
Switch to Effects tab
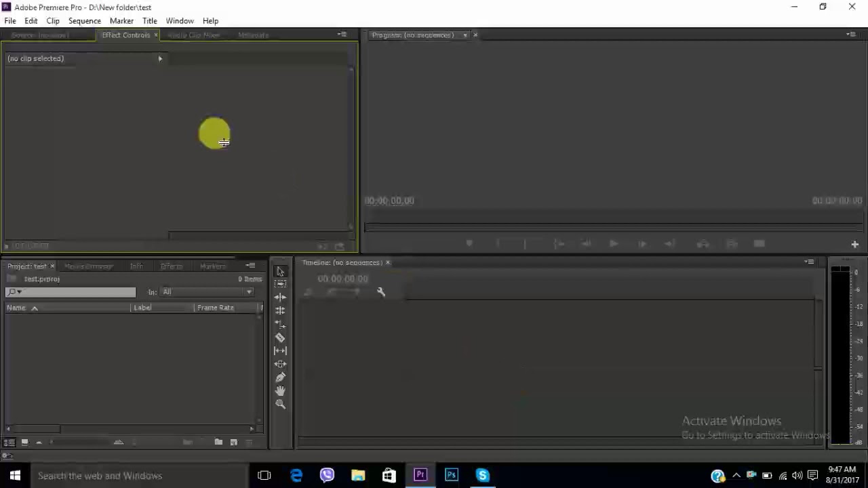point(172,266)
